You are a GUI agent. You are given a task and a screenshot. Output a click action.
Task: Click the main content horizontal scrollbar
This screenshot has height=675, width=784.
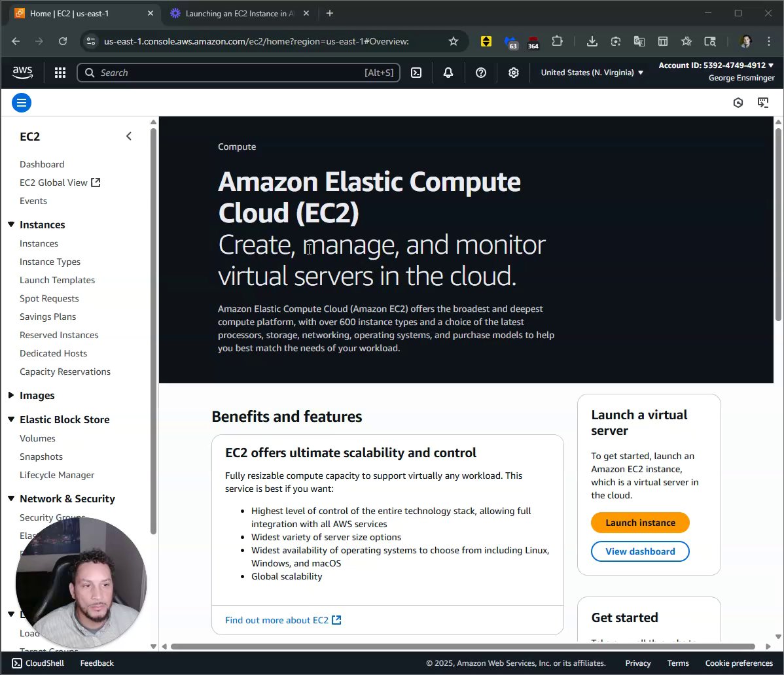463,646
